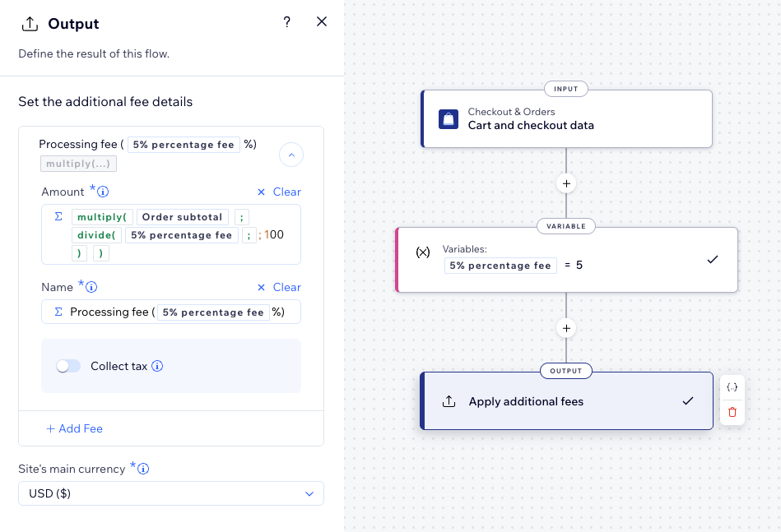Screen dimensions: 781x532
Task: Click the Amount field info icon
Action: [104, 192]
